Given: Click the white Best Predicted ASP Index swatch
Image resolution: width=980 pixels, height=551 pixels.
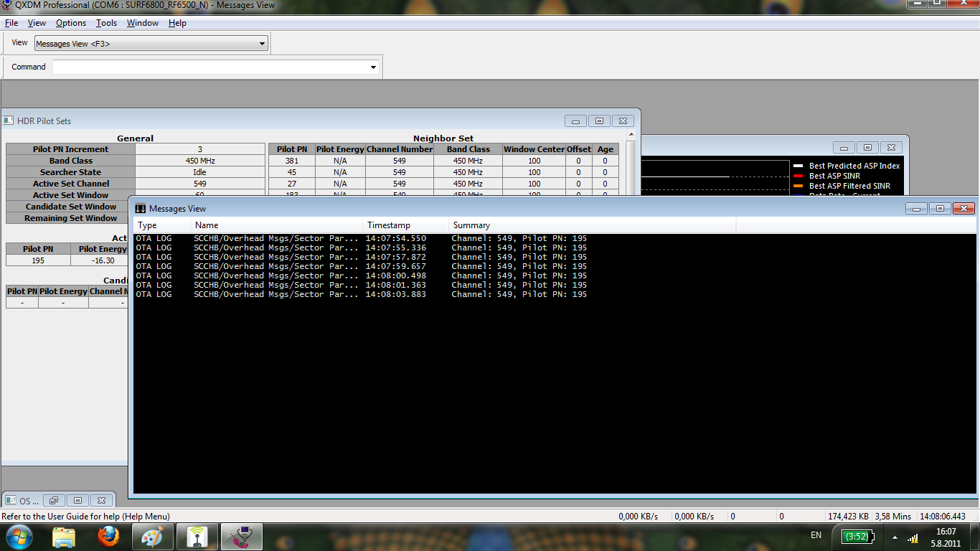Looking at the screenshot, I should pyautogui.click(x=798, y=166).
